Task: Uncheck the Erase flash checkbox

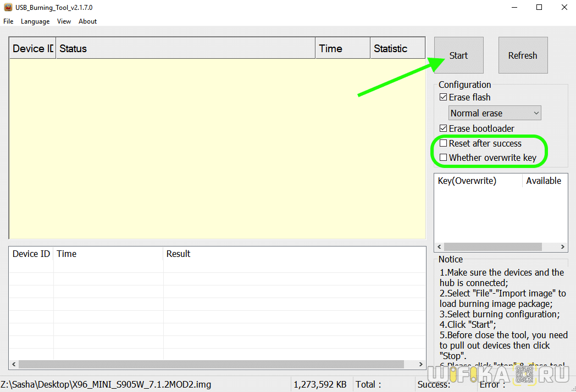Action: coord(444,97)
